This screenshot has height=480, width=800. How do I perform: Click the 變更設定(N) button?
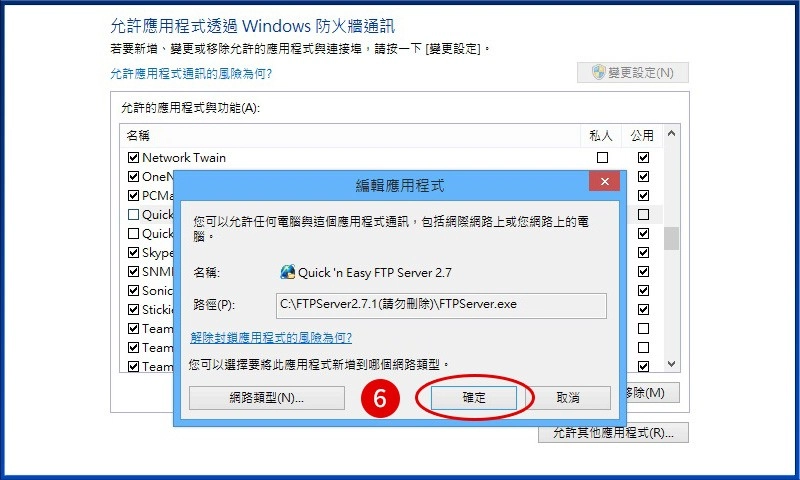pos(633,72)
